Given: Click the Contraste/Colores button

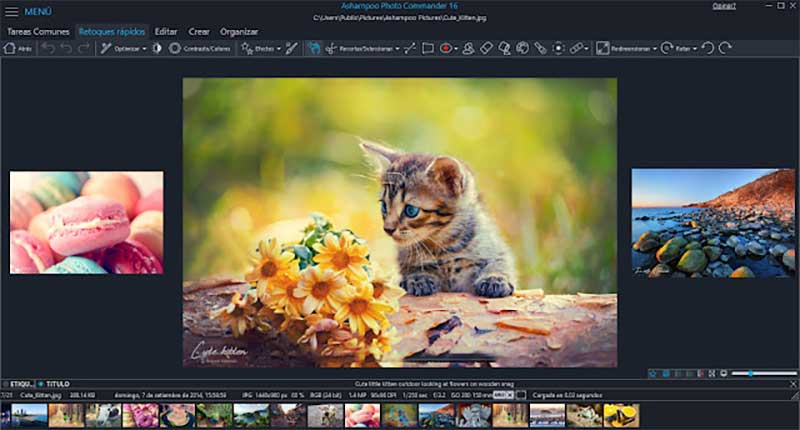Looking at the screenshot, I should (x=200, y=48).
